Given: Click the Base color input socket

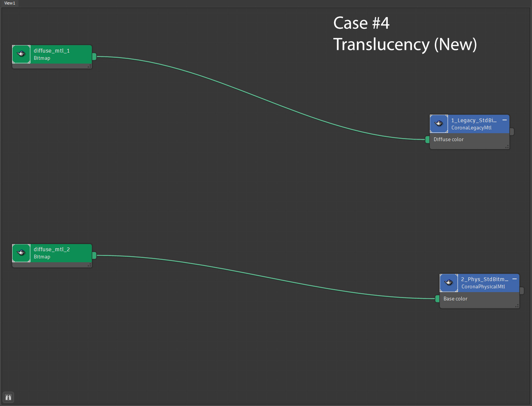Looking at the screenshot, I should click(x=437, y=299).
